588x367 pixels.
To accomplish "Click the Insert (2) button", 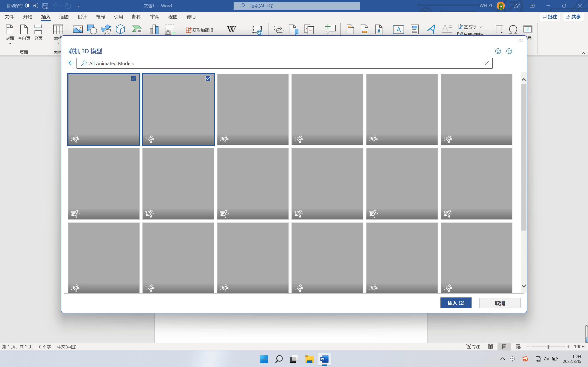I will coord(455,303).
